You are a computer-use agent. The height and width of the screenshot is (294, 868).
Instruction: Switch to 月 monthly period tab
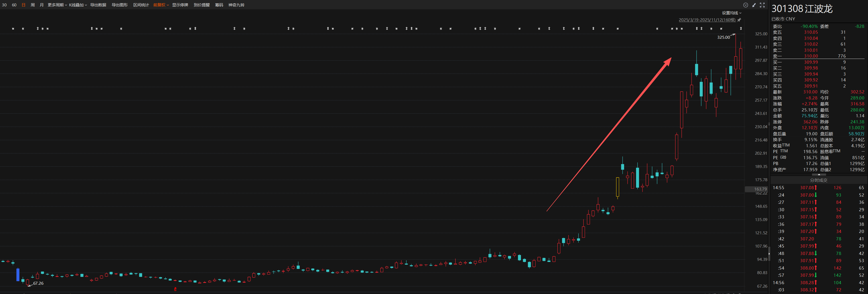pyautogui.click(x=42, y=5)
